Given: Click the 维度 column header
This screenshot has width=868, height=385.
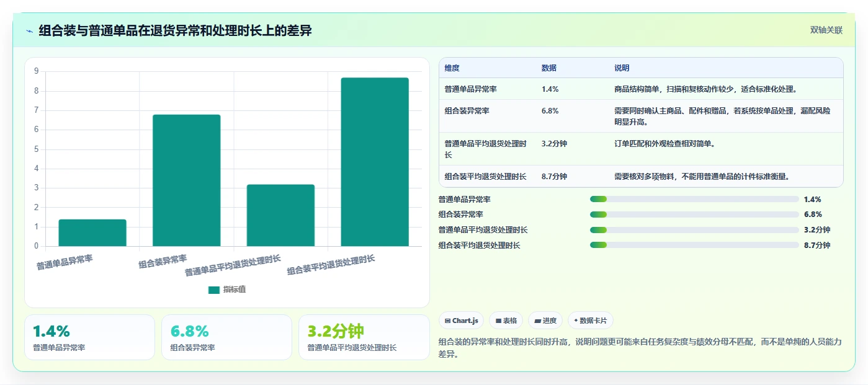Looking at the screenshot, I should (x=452, y=68).
